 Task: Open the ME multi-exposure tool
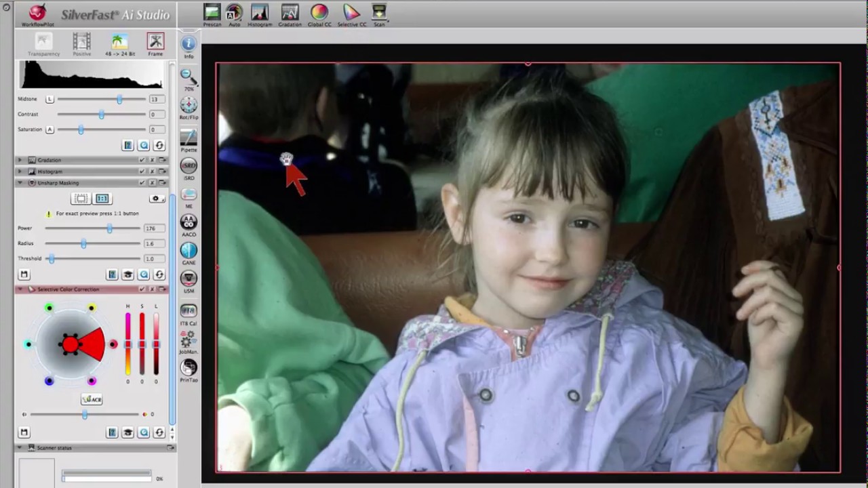coord(189,198)
